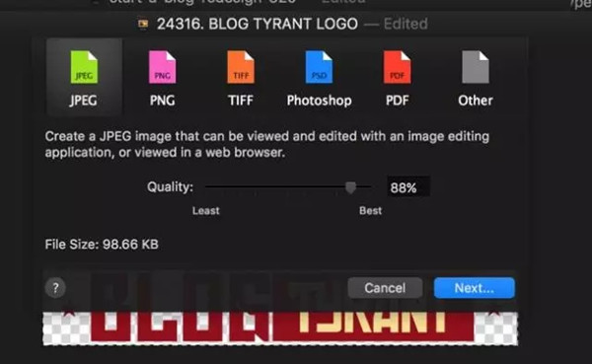Click the Blog Tyrant logo canvas preview
The width and height of the screenshot is (592, 364).
click(x=280, y=328)
